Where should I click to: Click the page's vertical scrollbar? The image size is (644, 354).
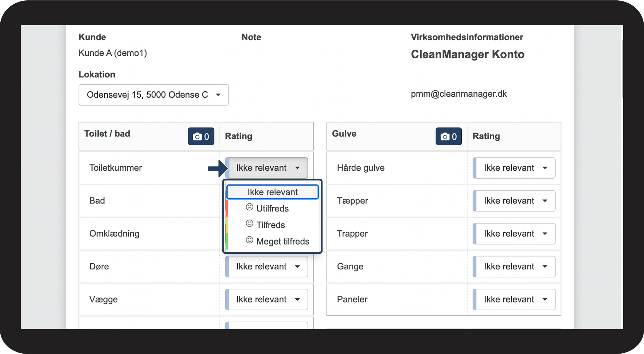(622, 69)
